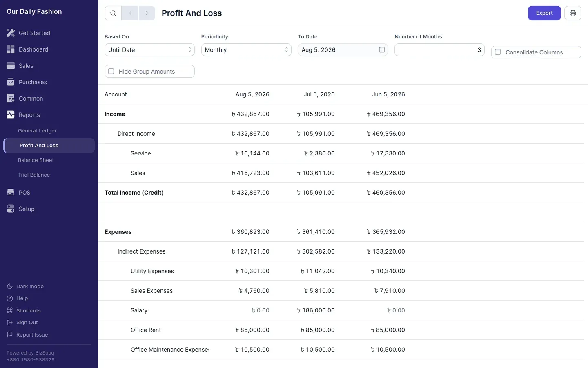Open Trial Balance report
588x368 pixels.
34,175
